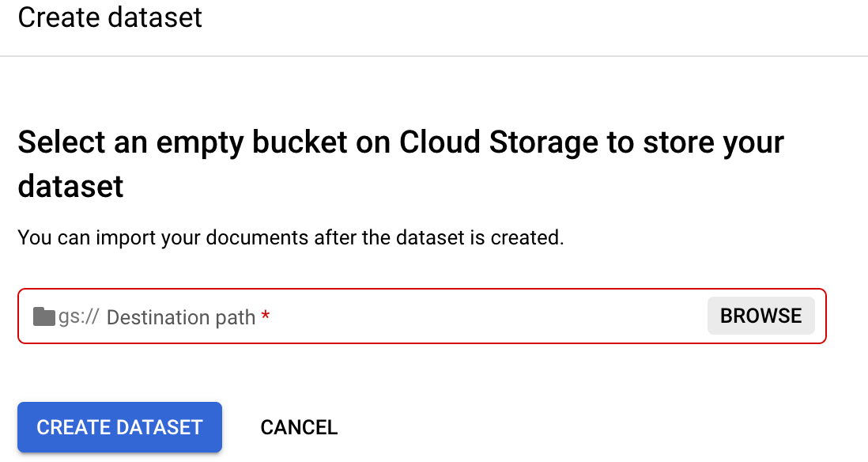
Task: Focus the Destination path input field
Action: tap(395, 316)
